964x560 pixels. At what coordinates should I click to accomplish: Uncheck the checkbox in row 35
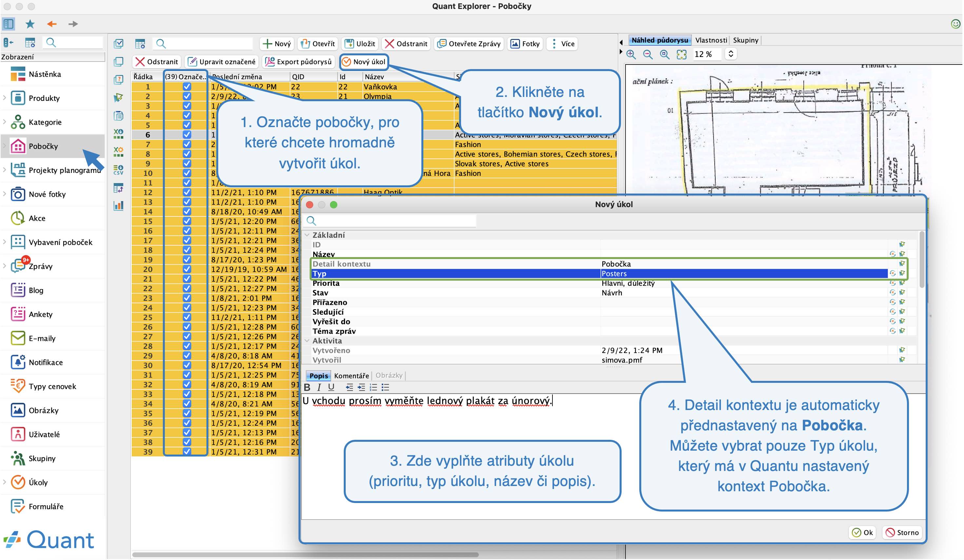pyautogui.click(x=187, y=413)
